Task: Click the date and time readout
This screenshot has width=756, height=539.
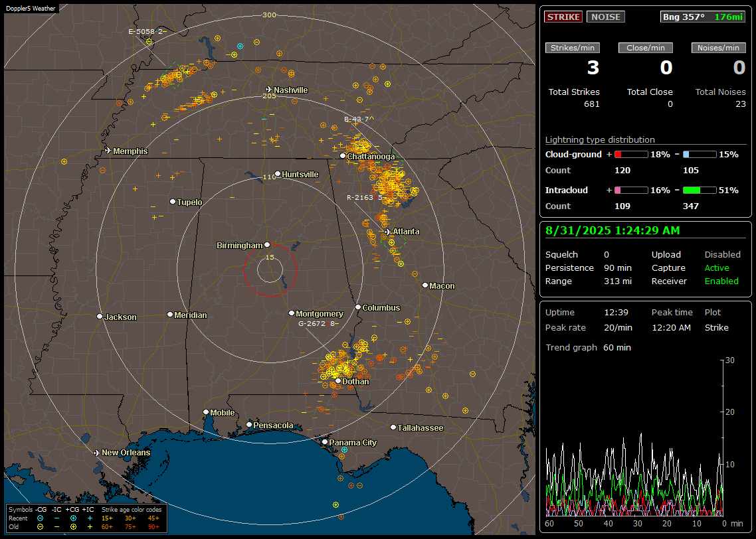Action: (x=613, y=231)
